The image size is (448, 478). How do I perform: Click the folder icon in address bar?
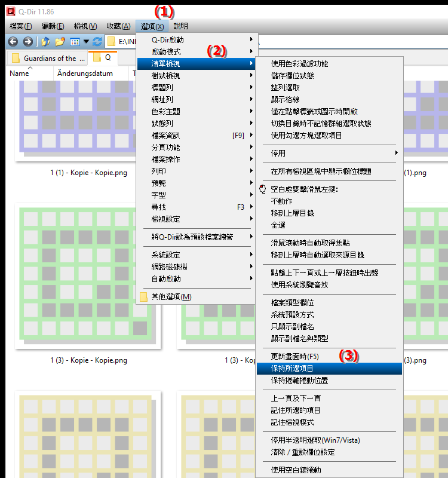click(112, 41)
